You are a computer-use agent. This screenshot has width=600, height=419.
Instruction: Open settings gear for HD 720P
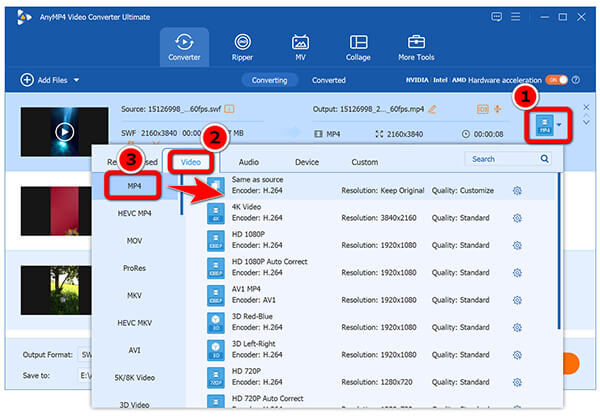pyautogui.click(x=517, y=382)
